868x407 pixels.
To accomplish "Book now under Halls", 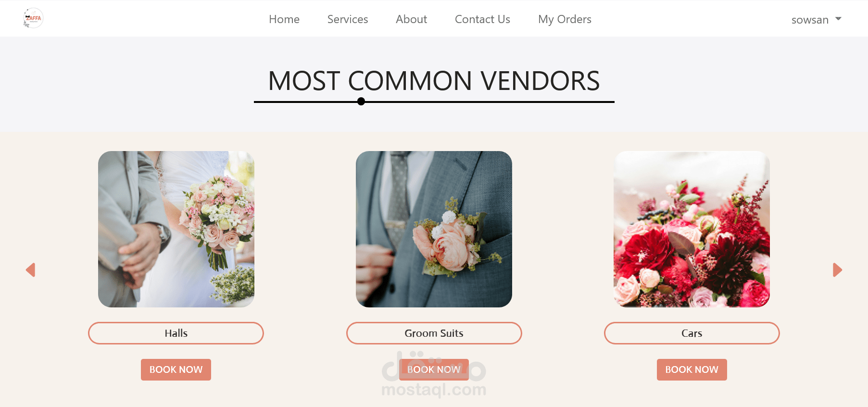I will 176,369.
